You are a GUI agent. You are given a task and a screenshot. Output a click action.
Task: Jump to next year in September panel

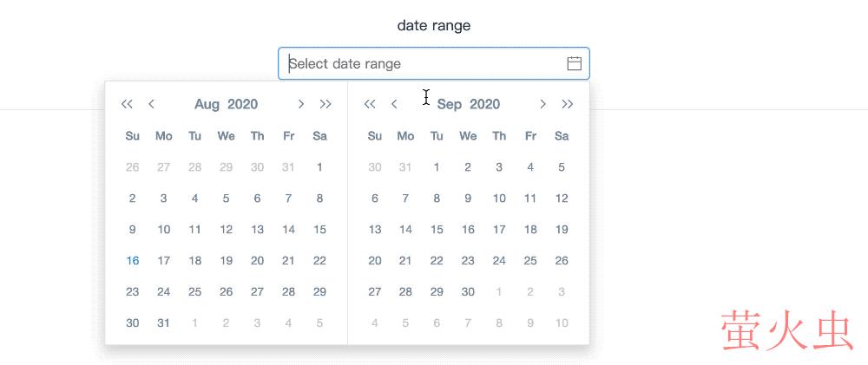(568, 104)
